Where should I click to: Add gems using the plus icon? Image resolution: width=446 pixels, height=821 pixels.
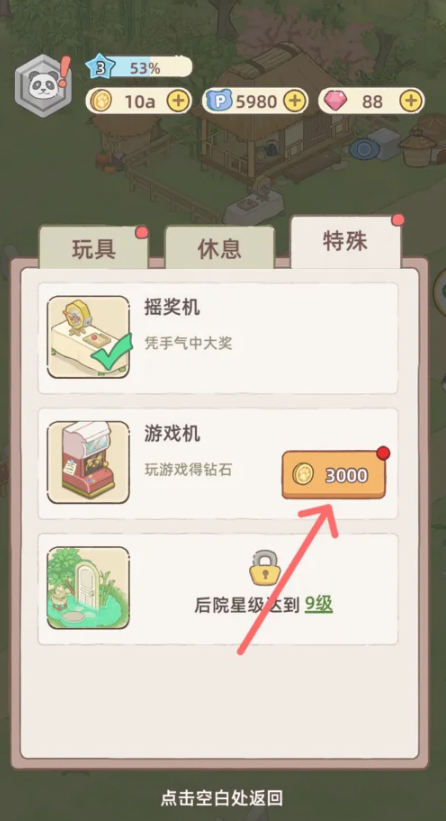[x=411, y=101]
